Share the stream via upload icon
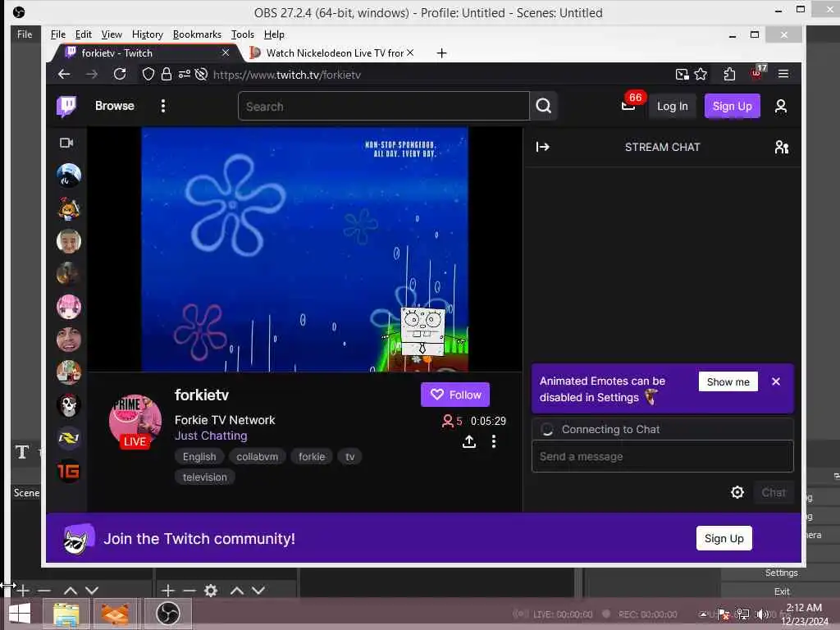 (x=468, y=441)
